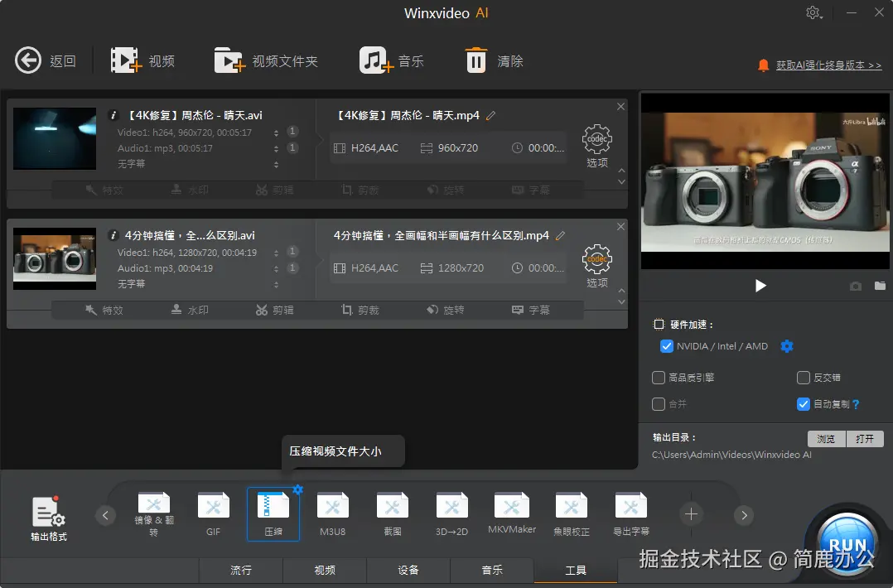Image resolution: width=893 pixels, height=588 pixels.
Task: Switch to the 流行 tab
Action: pos(241,571)
